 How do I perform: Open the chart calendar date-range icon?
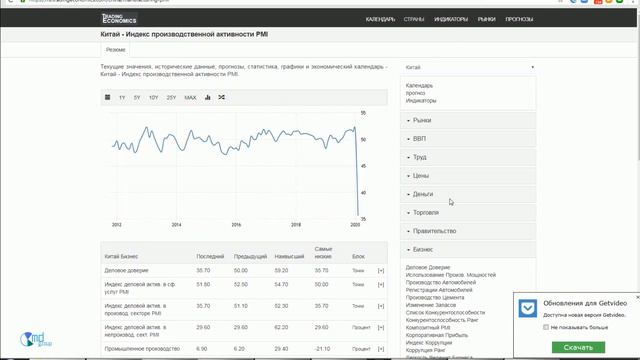click(x=108, y=98)
